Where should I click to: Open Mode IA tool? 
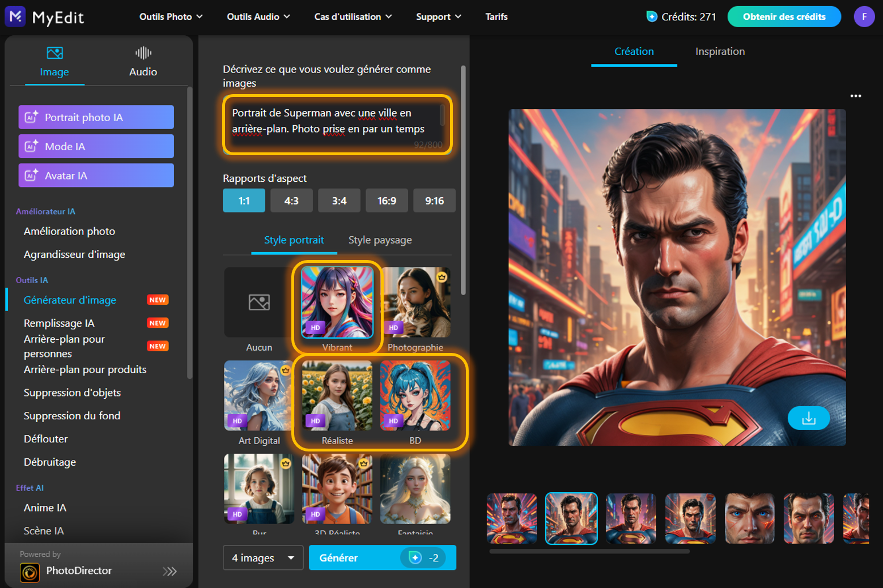(96, 146)
